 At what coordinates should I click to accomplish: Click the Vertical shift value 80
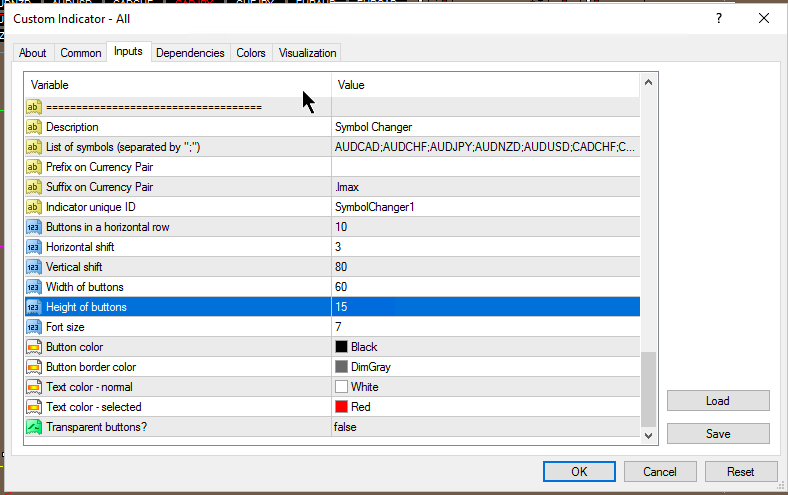(341, 267)
